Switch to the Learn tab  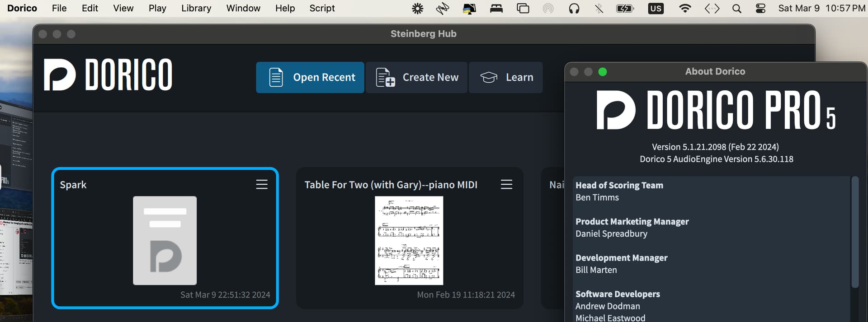click(506, 78)
